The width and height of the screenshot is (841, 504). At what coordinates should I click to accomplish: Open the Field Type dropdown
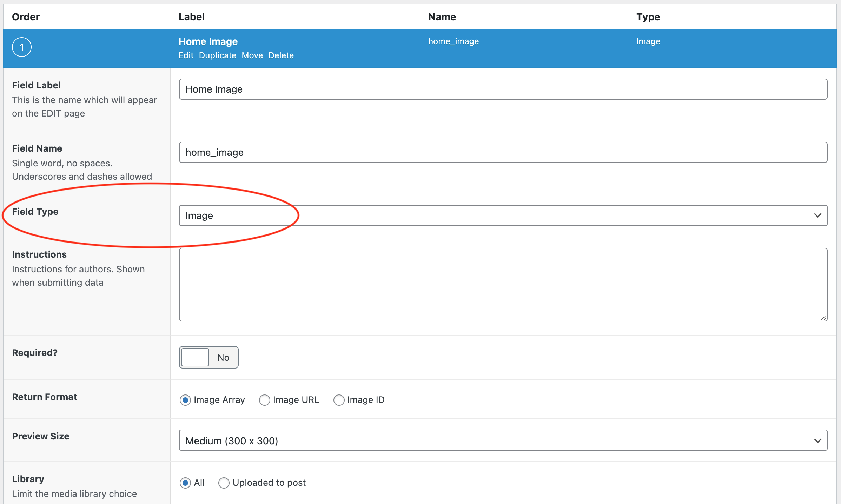pyautogui.click(x=502, y=215)
